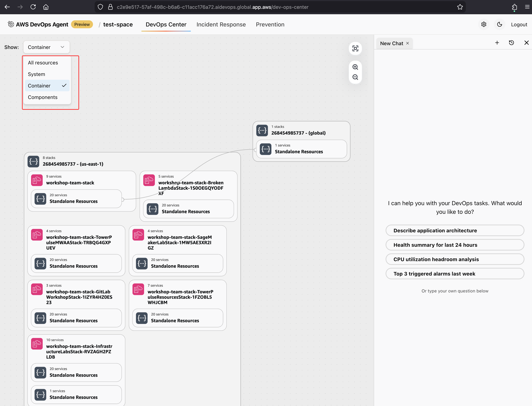Reload the browser page

point(33,7)
